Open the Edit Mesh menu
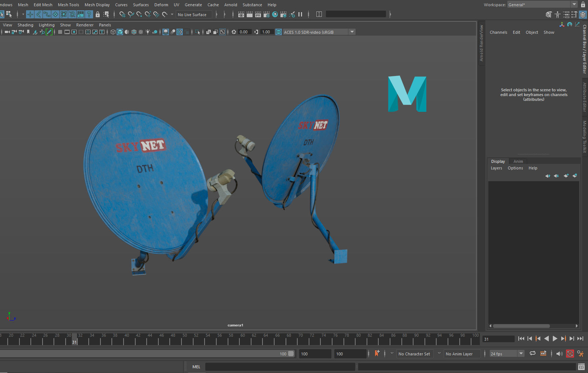The height and width of the screenshot is (373, 588). (43, 5)
